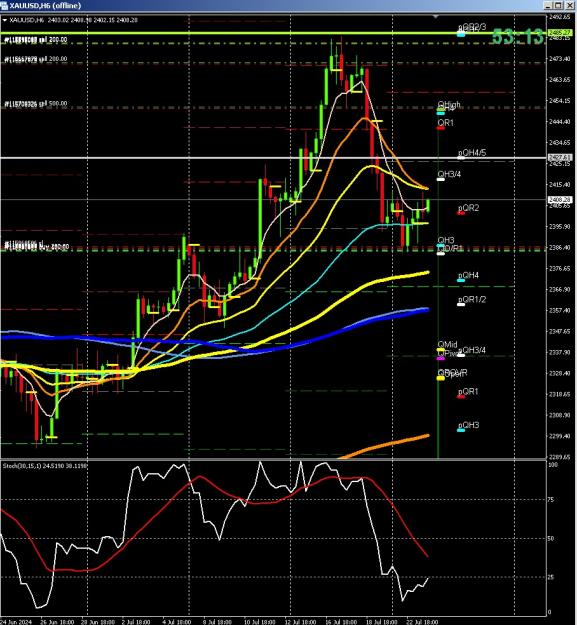Select the red pQR1 level label
Image resolution: width=577 pixels, height=625 pixels.
(x=468, y=392)
